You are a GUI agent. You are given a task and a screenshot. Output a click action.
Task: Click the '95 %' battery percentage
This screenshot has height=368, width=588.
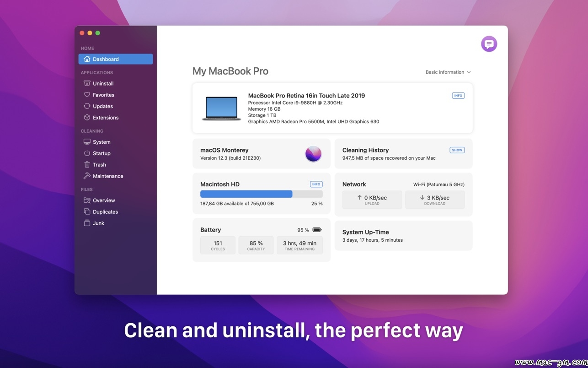(303, 230)
